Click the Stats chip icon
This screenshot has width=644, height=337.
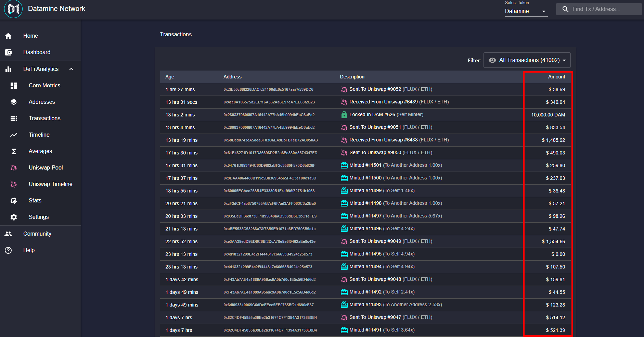(14, 201)
